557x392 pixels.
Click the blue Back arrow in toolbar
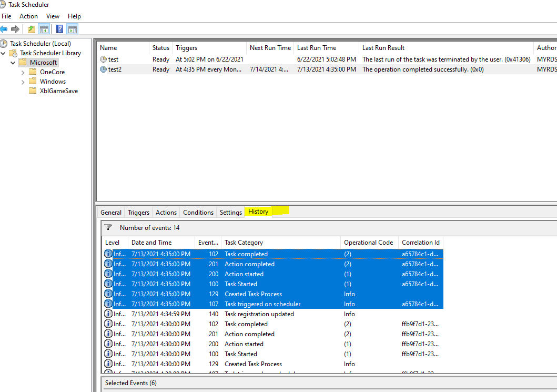click(x=4, y=29)
